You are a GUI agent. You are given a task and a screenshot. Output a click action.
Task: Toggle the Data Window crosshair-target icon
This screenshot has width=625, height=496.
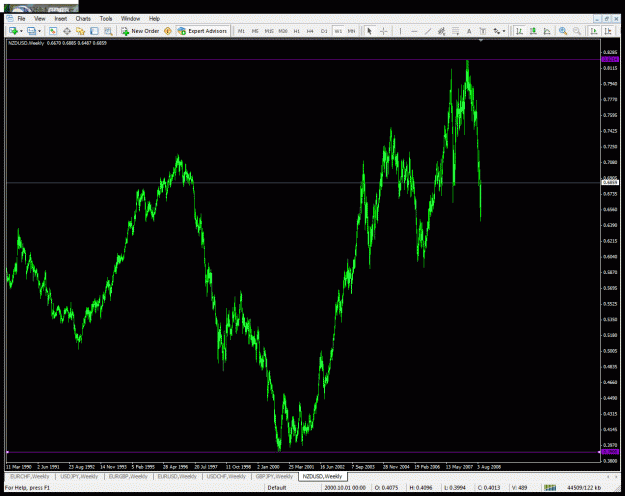[x=67, y=31]
